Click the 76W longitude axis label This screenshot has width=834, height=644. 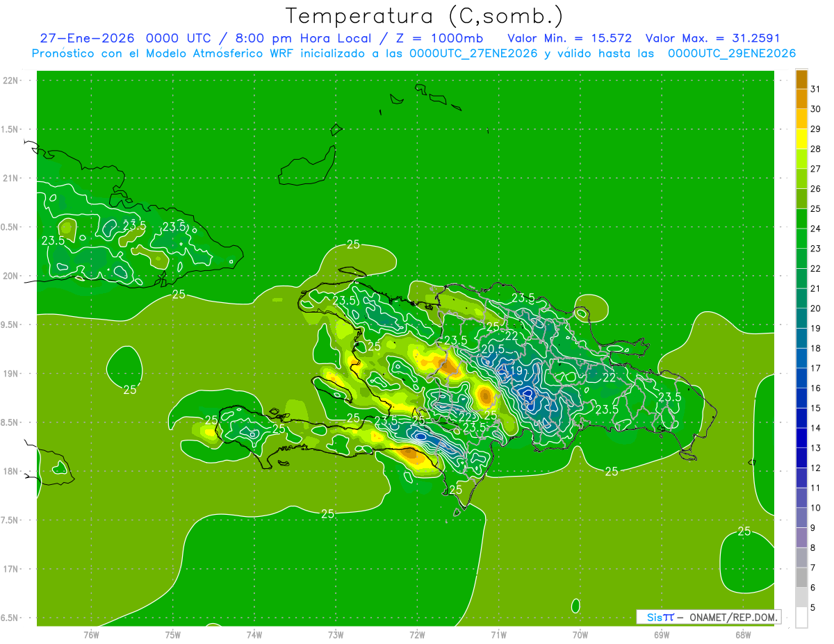pos(91,635)
